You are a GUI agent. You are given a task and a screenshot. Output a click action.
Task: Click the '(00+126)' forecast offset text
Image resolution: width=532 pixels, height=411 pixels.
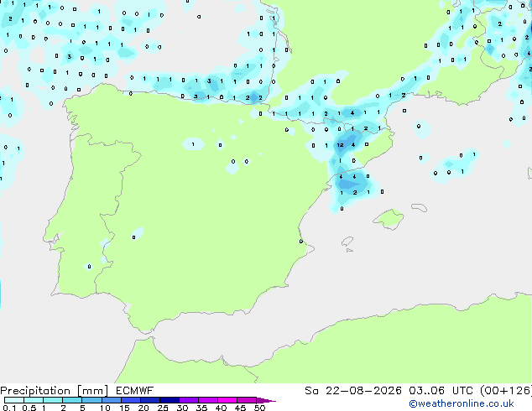pos(506,391)
